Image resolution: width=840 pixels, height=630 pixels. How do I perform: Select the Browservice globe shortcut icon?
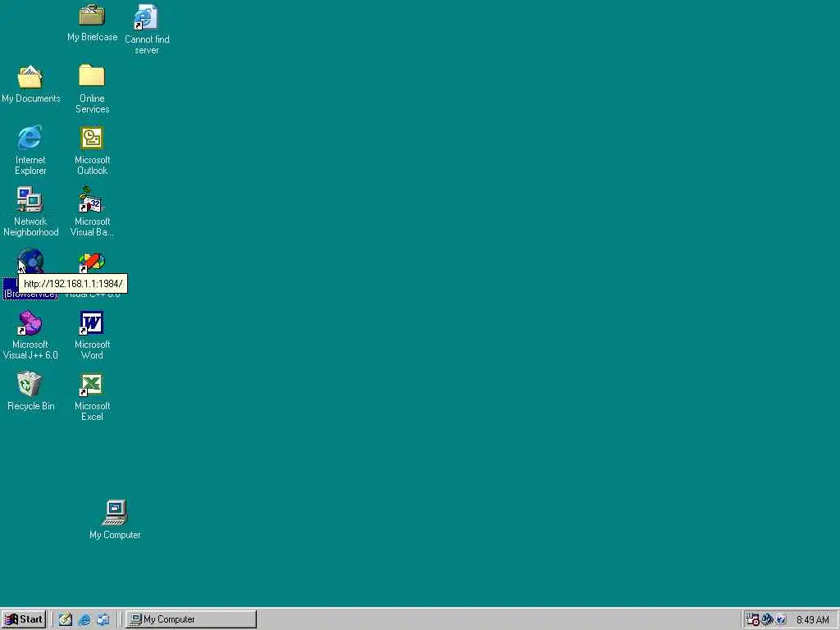pos(30,261)
